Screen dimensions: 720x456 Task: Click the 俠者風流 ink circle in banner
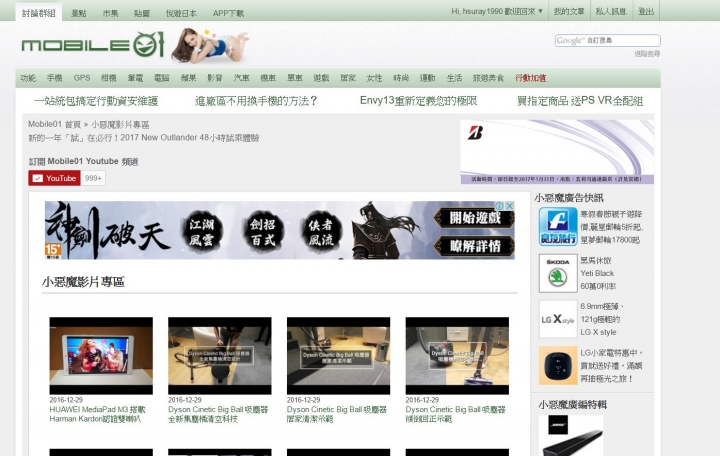[321, 232]
